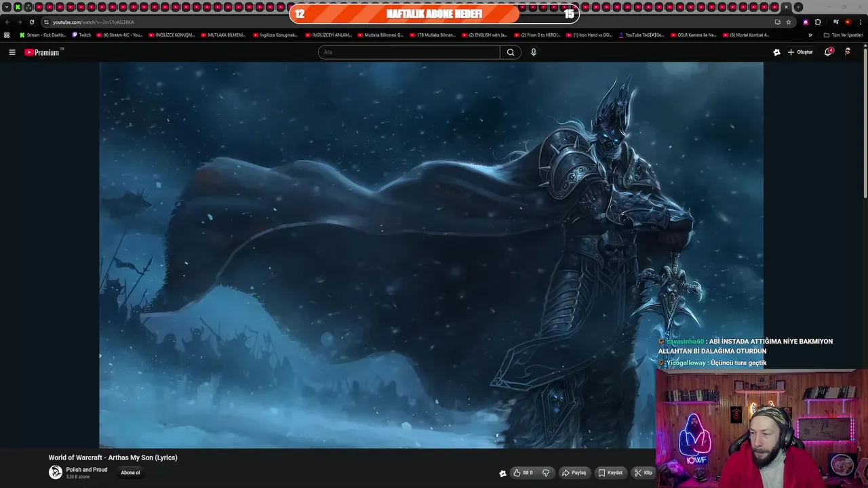This screenshot has height=488, width=868.
Task: Click the '5,36 B abone' subscriber count
Action: [78, 477]
